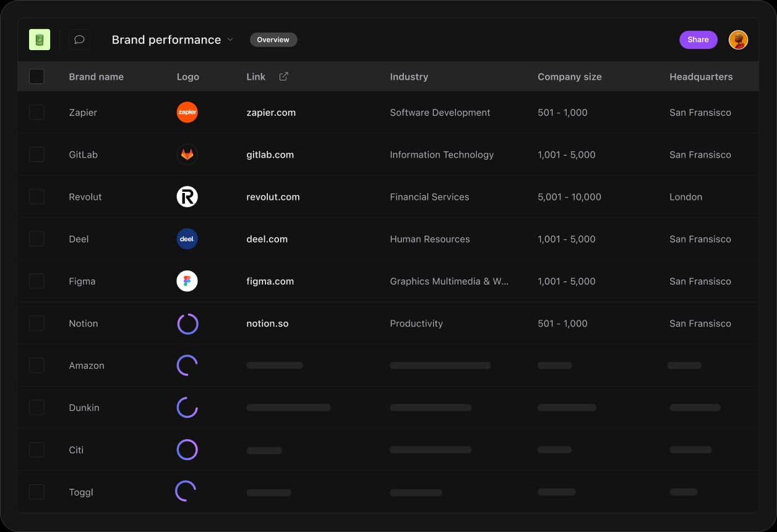Click the Industry column header

coord(409,76)
